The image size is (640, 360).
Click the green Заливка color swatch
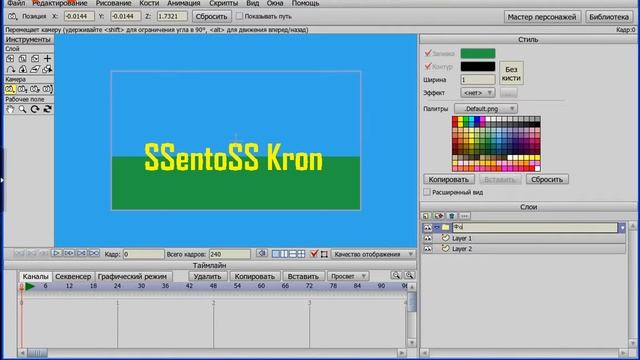click(478, 53)
